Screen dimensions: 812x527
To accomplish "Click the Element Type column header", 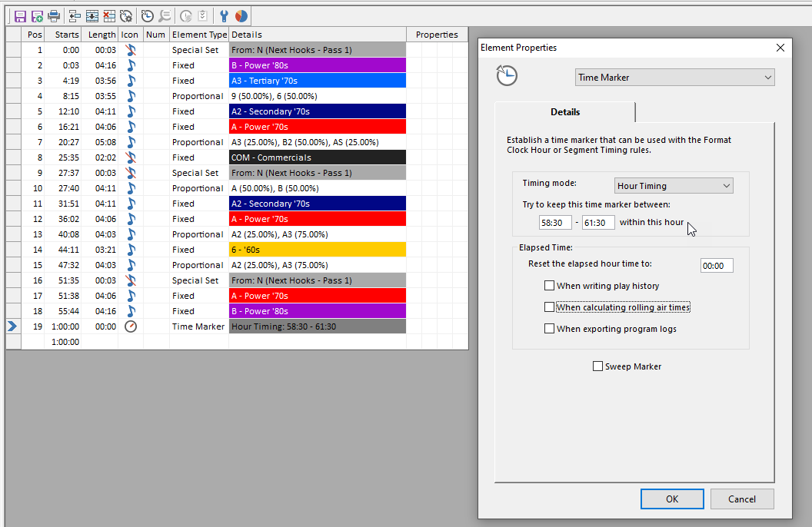I will tap(199, 35).
